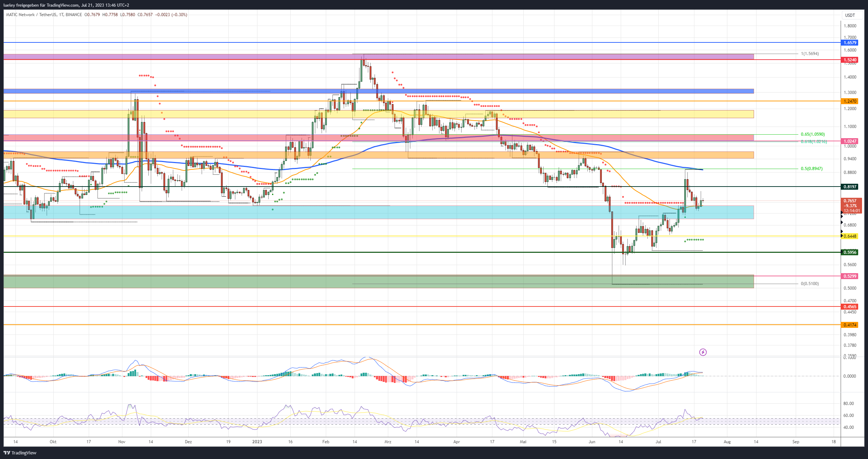Select the Fibonacci label 0.5(0.8947)
868x459 pixels.
click(x=812, y=169)
